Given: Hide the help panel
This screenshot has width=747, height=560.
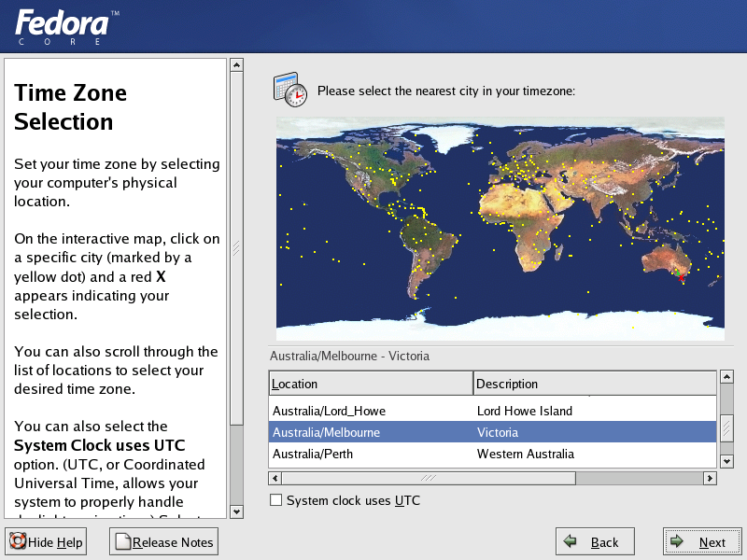Looking at the screenshot, I should (x=46, y=541).
